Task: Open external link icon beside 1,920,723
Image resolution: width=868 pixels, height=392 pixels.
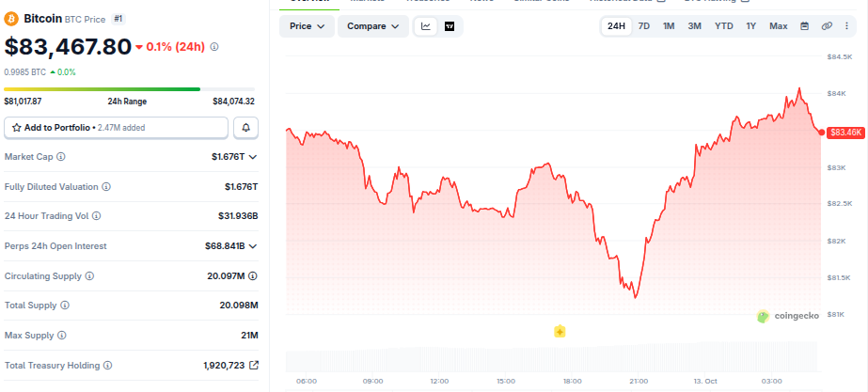Action: pyautogui.click(x=254, y=366)
